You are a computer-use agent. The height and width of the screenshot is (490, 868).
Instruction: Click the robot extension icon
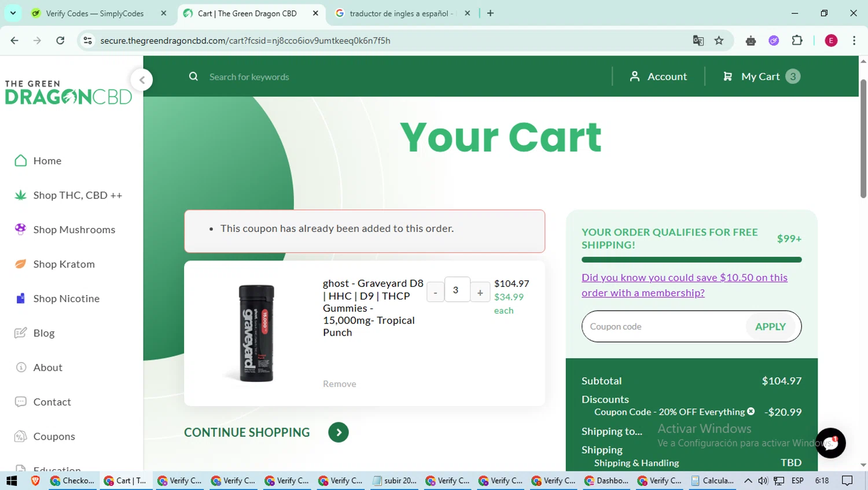pos(751,40)
